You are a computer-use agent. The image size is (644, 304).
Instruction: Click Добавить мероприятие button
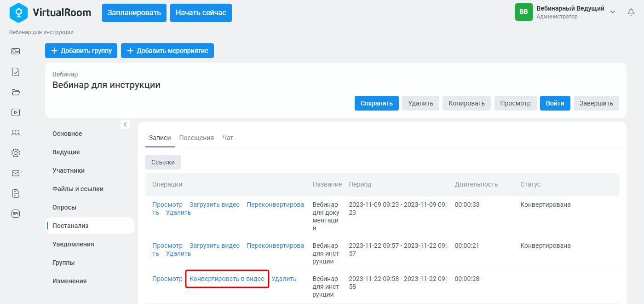pos(167,51)
